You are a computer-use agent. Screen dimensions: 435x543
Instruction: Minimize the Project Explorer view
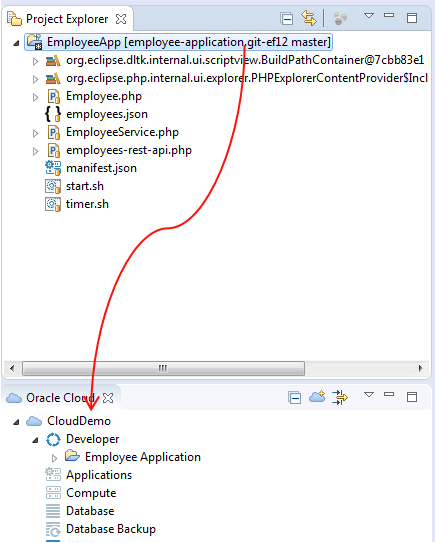tap(389, 15)
